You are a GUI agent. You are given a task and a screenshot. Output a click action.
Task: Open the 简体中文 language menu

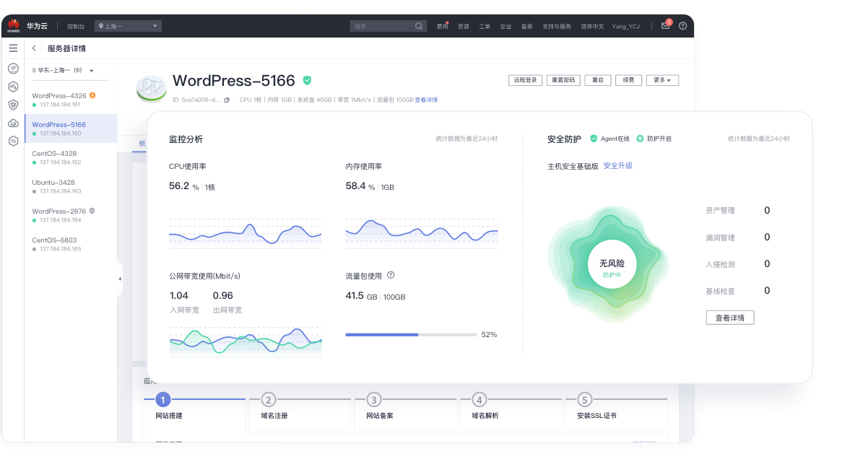(592, 26)
